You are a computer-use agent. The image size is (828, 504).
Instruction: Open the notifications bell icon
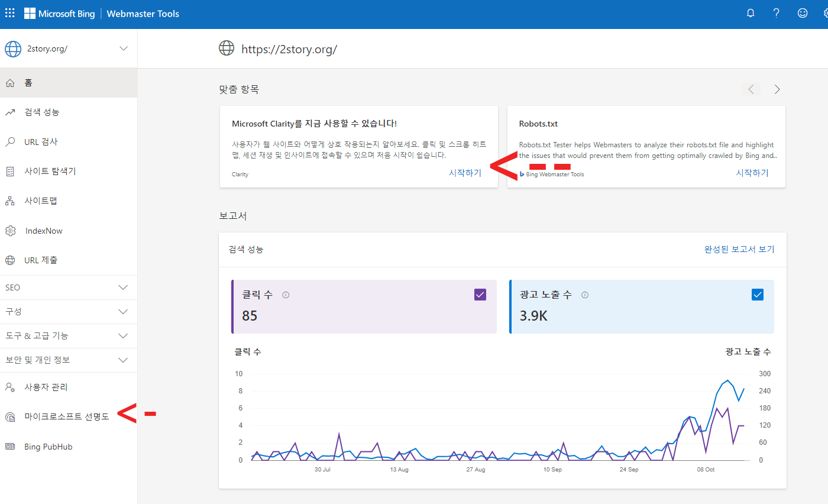click(751, 13)
